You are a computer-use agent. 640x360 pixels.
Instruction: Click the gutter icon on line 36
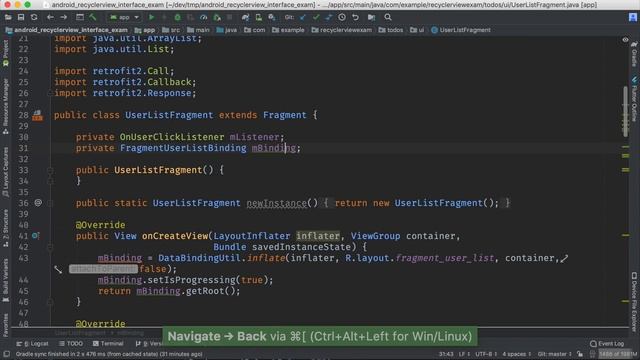click(x=38, y=202)
